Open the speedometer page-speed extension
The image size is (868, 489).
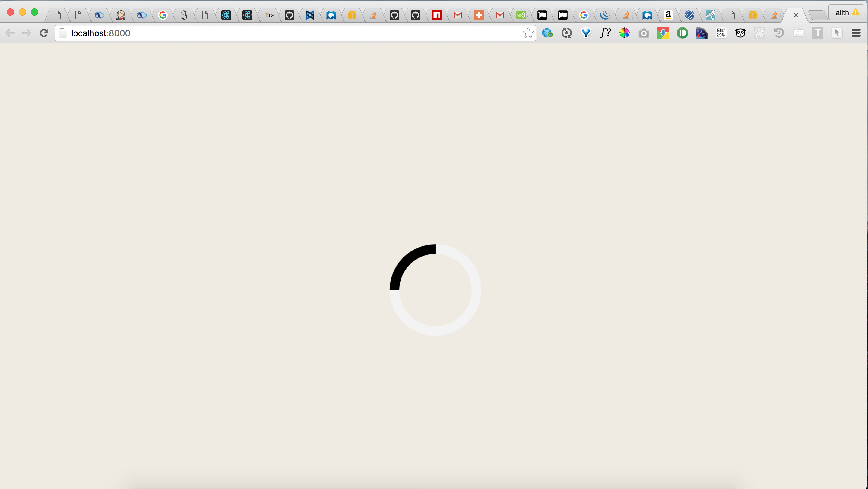pos(702,33)
